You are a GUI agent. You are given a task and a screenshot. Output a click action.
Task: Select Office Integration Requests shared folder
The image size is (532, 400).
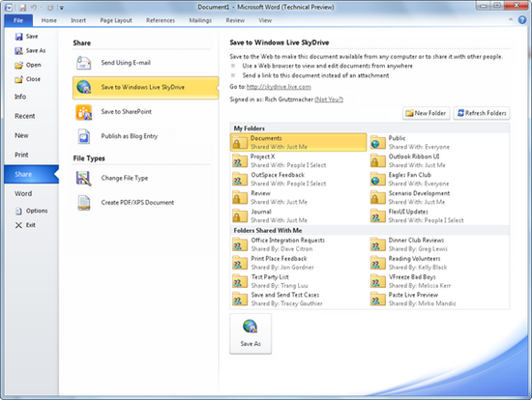[298, 244]
